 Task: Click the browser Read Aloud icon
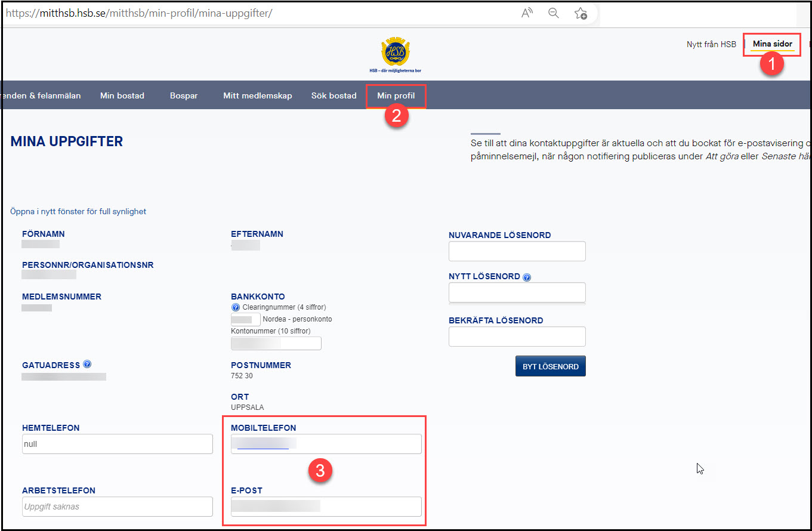527,13
